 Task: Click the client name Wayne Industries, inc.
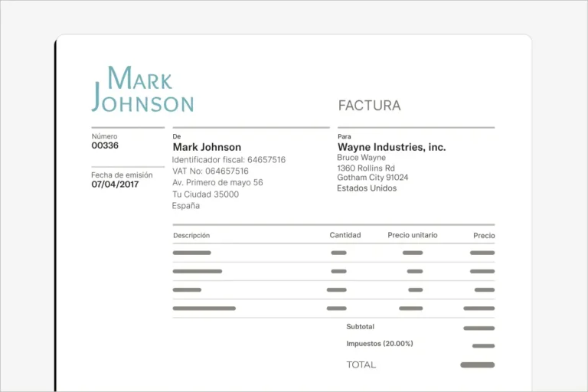pyautogui.click(x=391, y=147)
